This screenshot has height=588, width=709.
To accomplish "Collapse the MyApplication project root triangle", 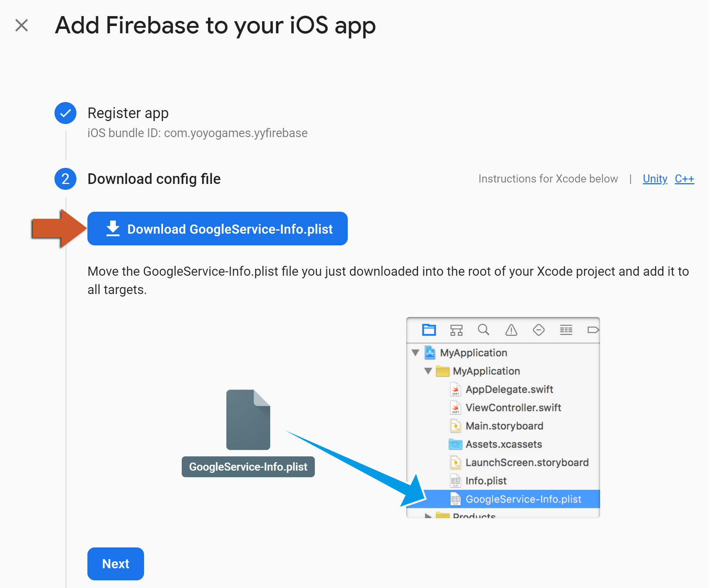I will tap(415, 353).
